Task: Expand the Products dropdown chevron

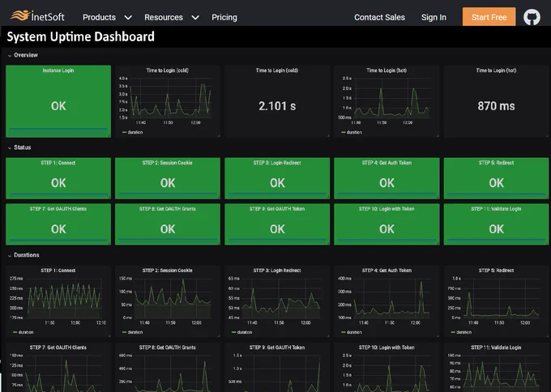Action: click(128, 17)
